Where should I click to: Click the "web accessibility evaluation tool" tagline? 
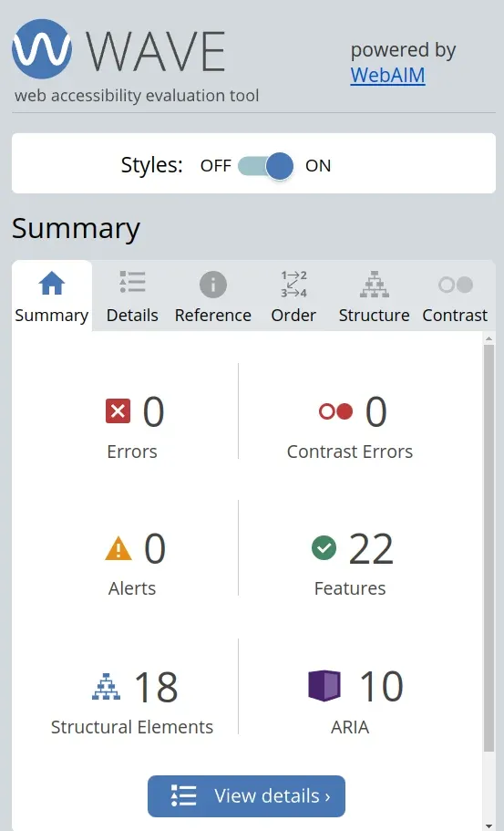click(x=137, y=96)
